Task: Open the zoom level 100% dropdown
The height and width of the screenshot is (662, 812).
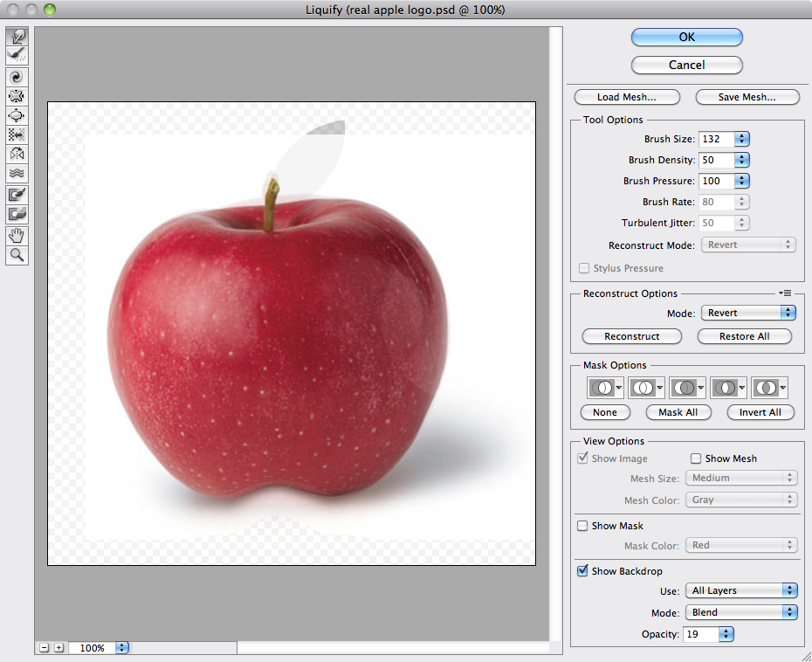Action: click(122, 647)
